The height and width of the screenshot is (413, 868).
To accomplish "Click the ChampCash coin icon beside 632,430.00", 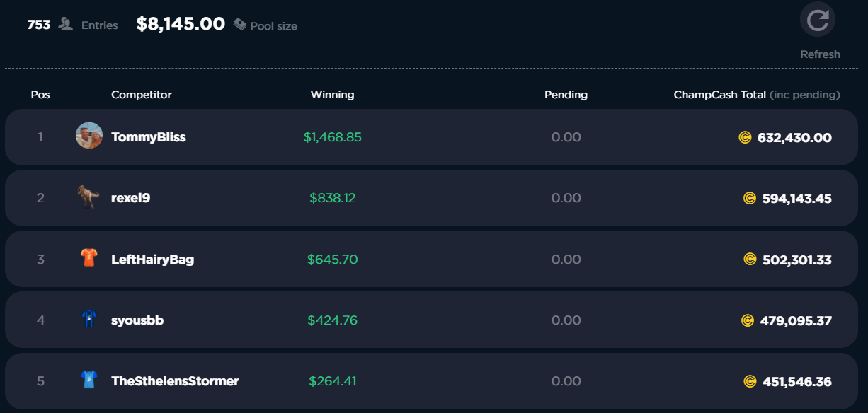I will point(745,138).
